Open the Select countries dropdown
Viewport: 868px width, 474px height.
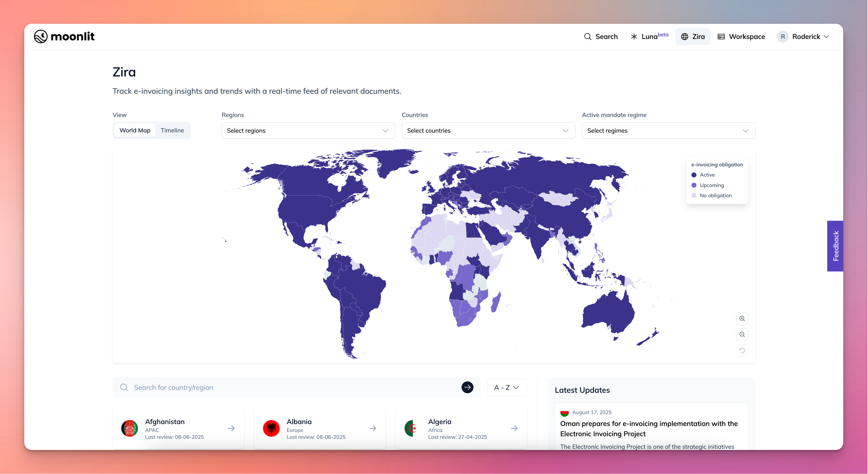tap(488, 131)
